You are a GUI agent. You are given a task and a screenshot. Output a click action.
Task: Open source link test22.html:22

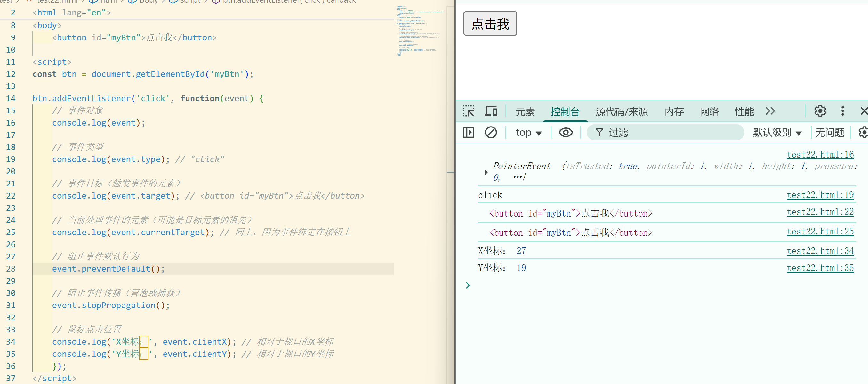(x=820, y=212)
